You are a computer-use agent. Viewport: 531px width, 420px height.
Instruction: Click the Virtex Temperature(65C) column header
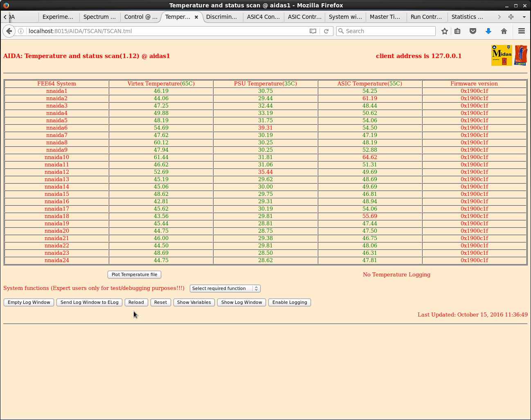click(161, 84)
